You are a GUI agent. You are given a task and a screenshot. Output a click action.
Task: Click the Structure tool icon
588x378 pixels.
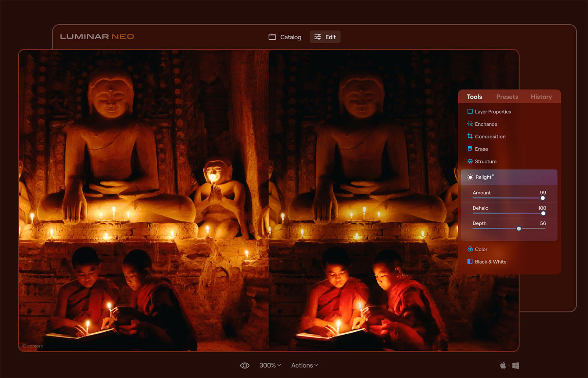470,161
